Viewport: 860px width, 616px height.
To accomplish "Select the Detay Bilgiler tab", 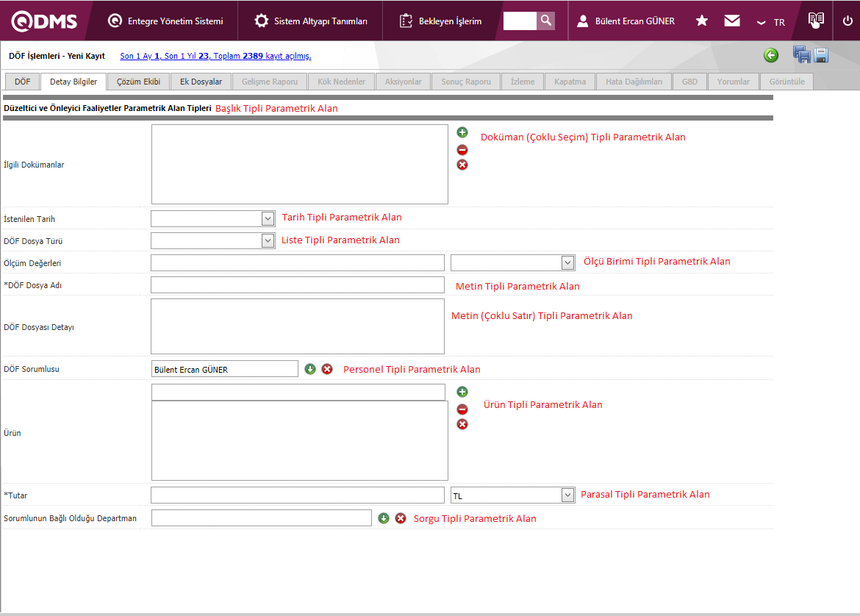I will pyautogui.click(x=74, y=81).
